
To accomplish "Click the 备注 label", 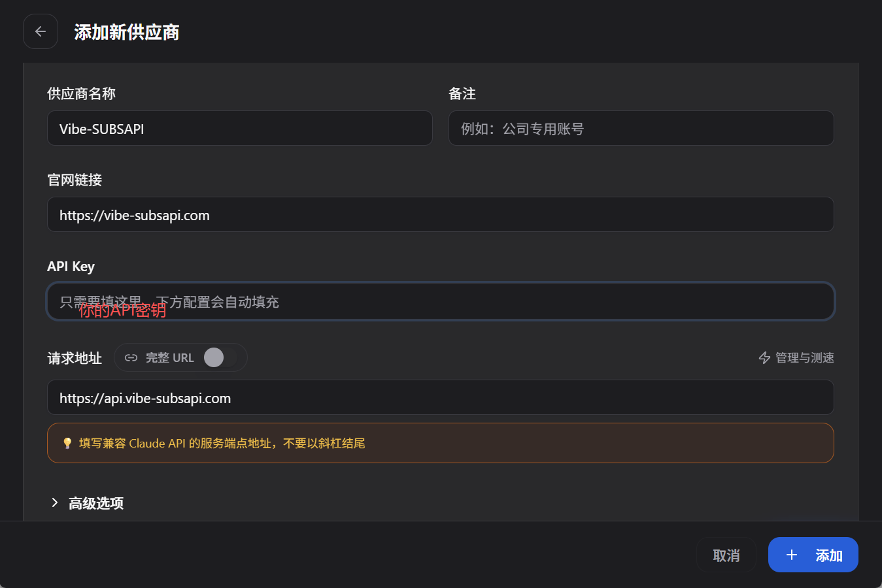I will 462,93.
